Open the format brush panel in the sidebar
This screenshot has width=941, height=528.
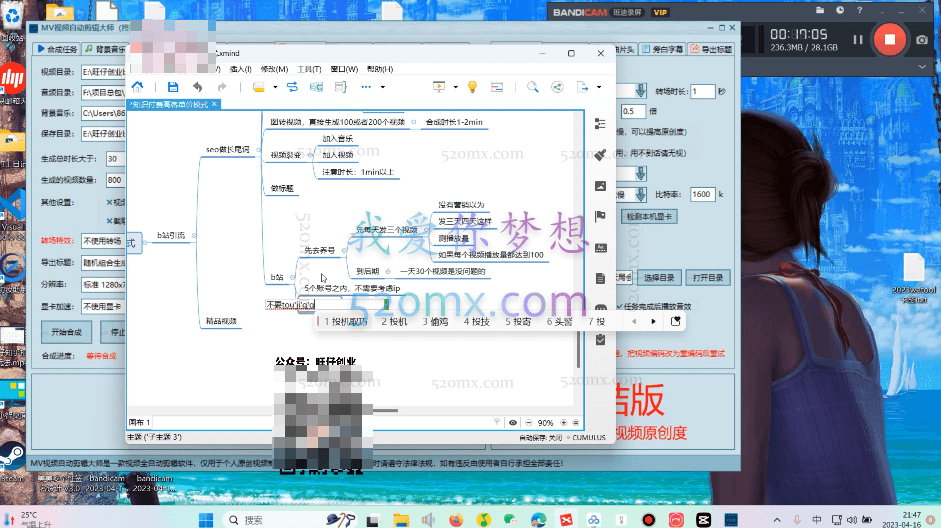point(600,155)
